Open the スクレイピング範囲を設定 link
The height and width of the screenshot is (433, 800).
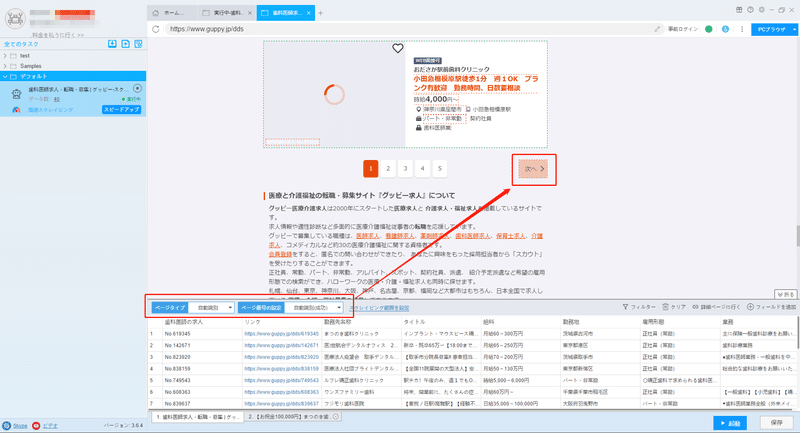pos(379,308)
